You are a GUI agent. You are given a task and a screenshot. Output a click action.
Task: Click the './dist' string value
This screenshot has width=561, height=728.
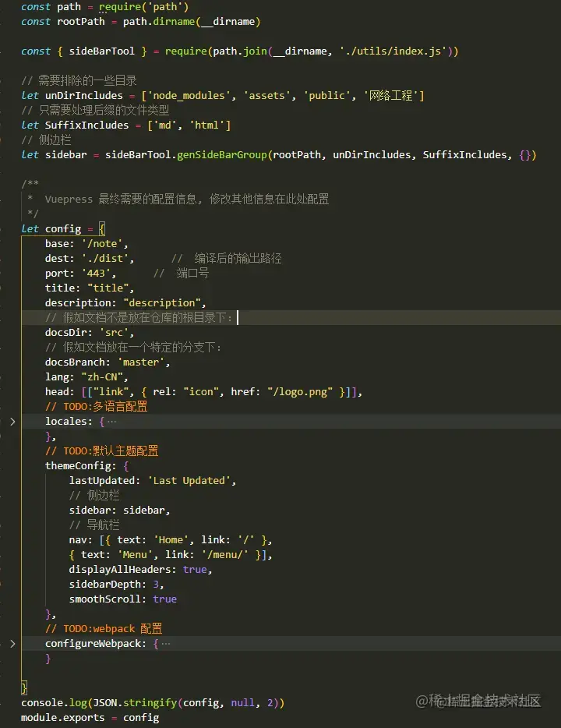coord(105,259)
